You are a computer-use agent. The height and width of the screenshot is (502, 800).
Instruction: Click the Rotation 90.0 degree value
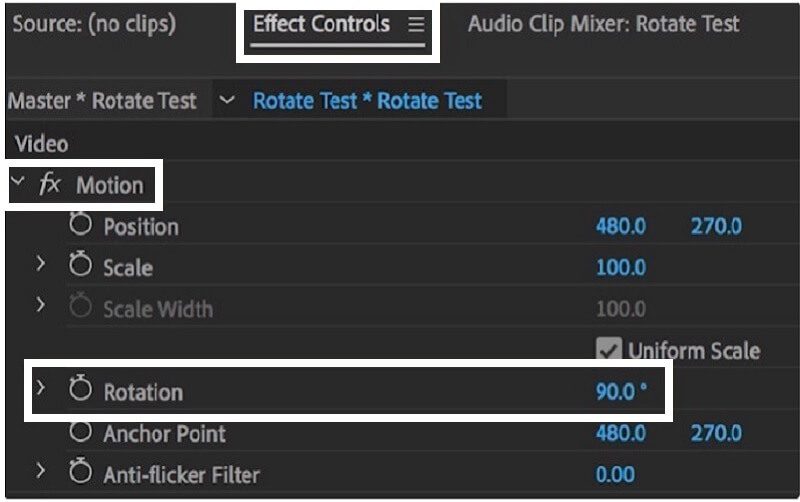click(621, 391)
